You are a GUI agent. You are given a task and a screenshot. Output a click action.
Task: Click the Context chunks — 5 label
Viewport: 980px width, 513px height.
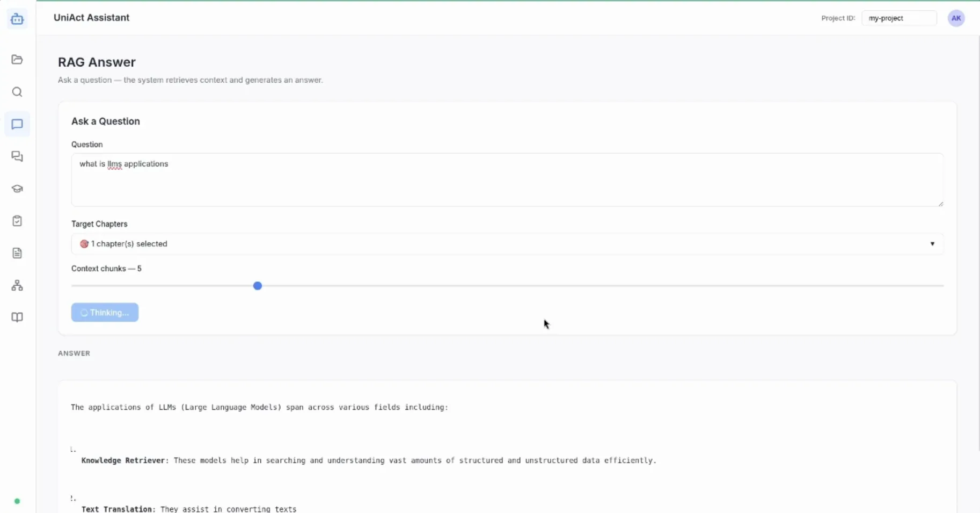(x=106, y=269)
